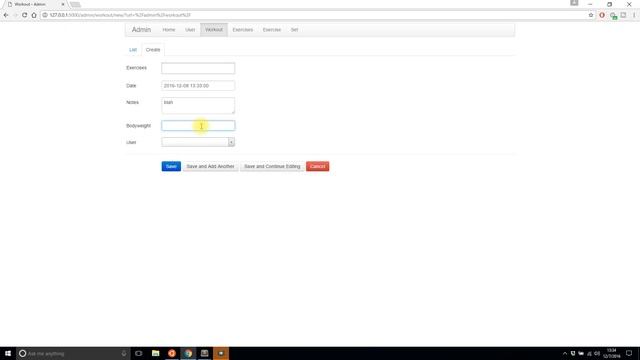Click the blue Save button
640x360 pixels.
tap(171, 167)
